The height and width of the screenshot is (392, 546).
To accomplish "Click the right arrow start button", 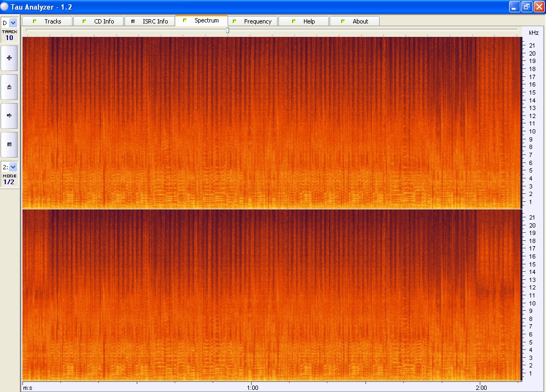I will 9,115.
